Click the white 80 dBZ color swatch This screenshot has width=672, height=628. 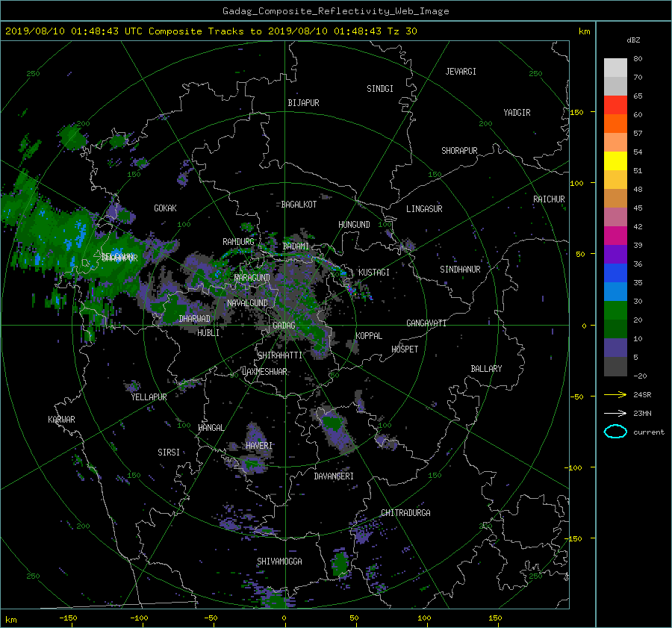(615, 67)
